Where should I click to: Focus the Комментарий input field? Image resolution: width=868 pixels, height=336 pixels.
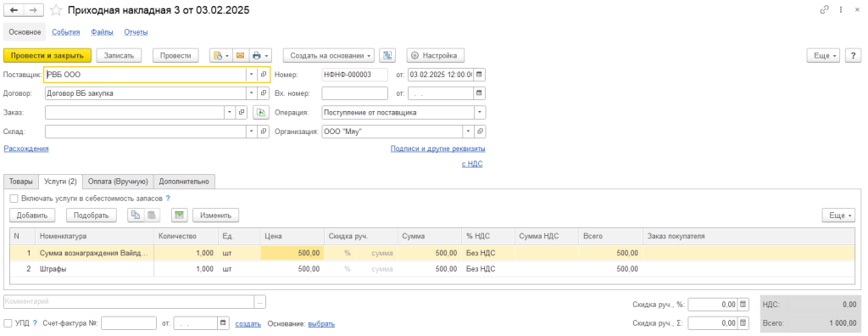[129, 301]
